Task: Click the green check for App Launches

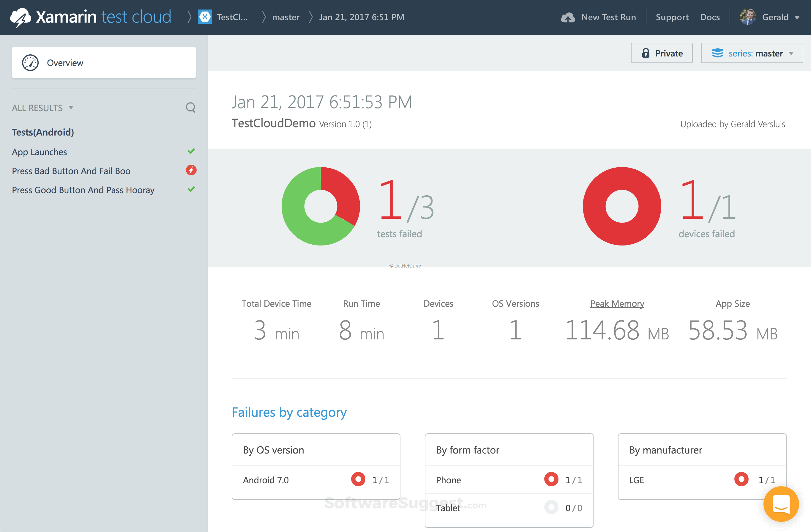Action: pos(192,151)
